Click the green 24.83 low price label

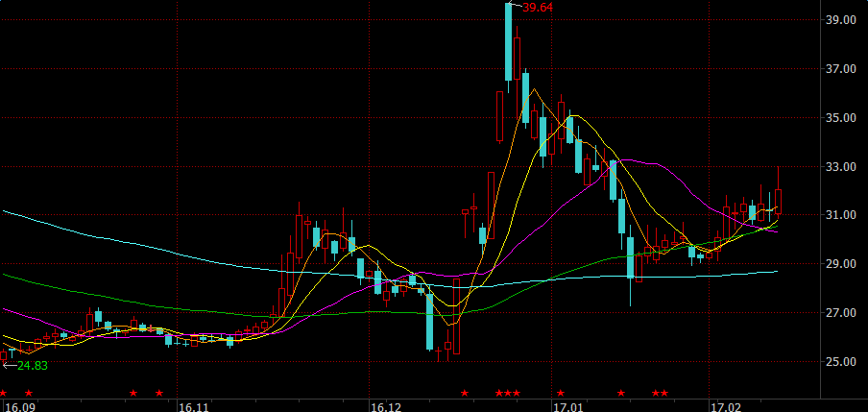(32, 366)
